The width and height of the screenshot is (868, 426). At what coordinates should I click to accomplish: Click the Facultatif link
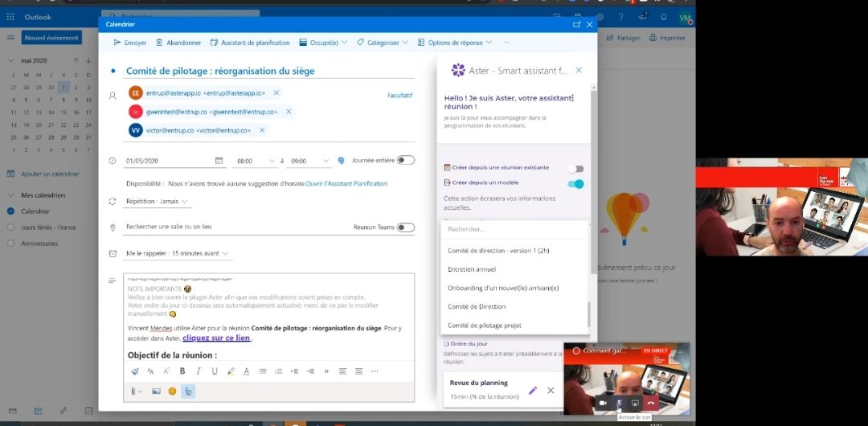399,96
